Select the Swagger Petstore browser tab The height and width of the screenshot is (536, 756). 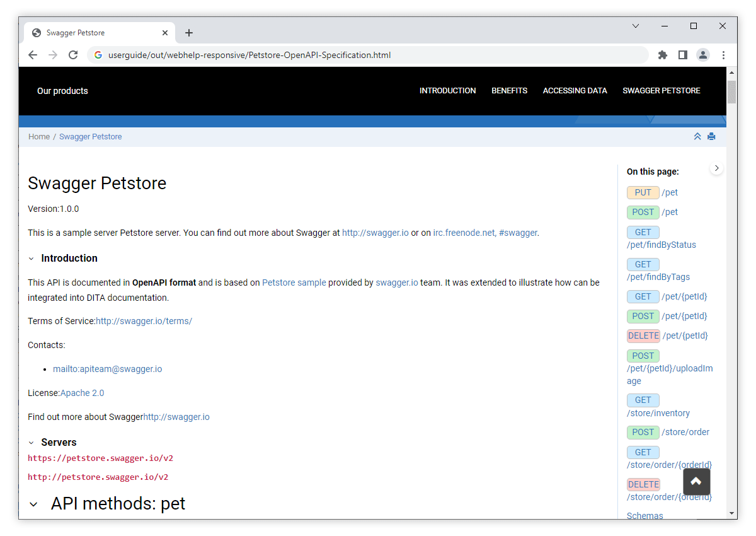click(x=100, y=33)
